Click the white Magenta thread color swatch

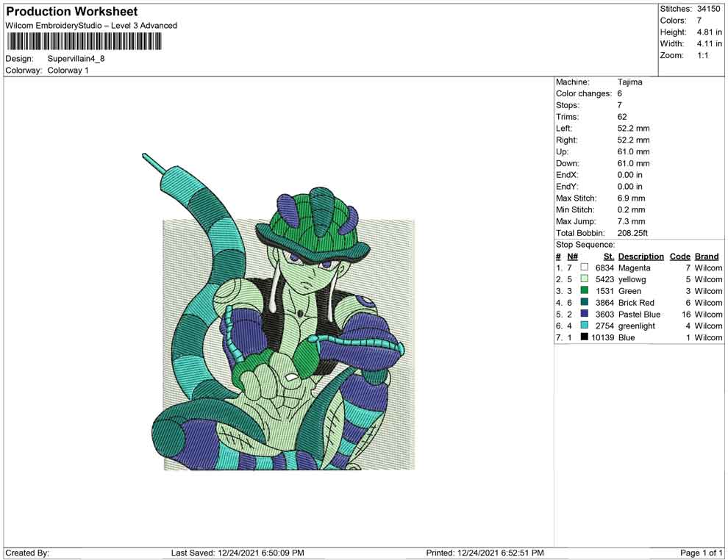585,268
